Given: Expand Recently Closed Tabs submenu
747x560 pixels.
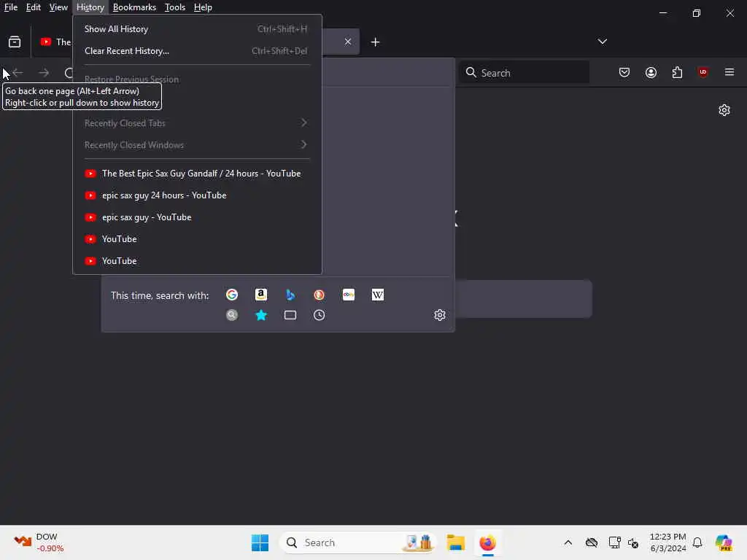Looking at the screenshot, I should [x=197, y=122].
